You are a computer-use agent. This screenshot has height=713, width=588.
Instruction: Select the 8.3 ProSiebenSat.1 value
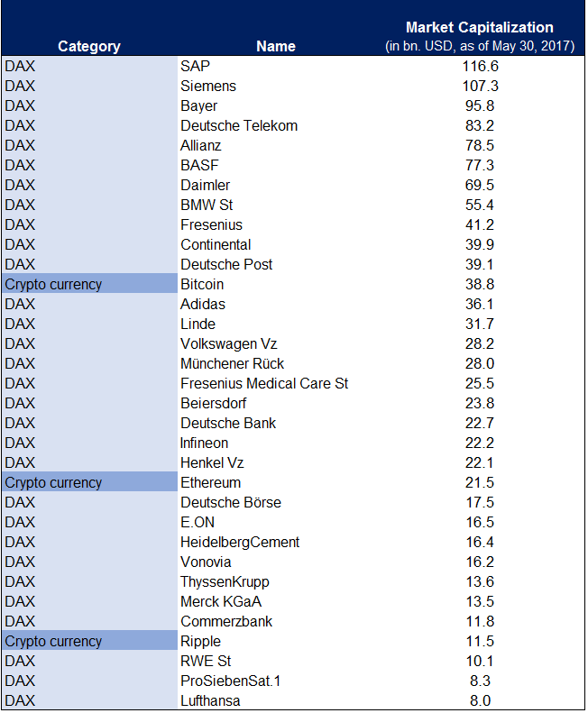click(x=480, y=681)
